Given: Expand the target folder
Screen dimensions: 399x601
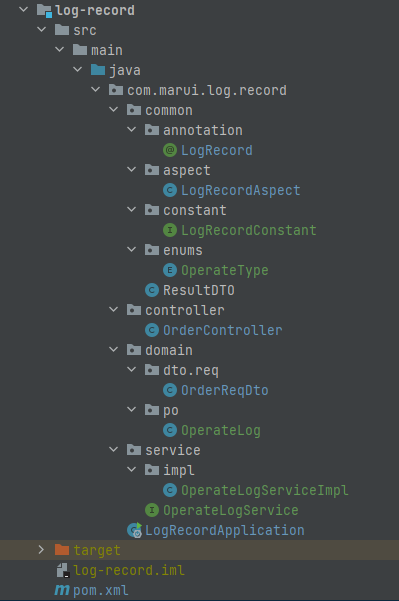Looking at the screenshot, I should [x=41, y=550].
